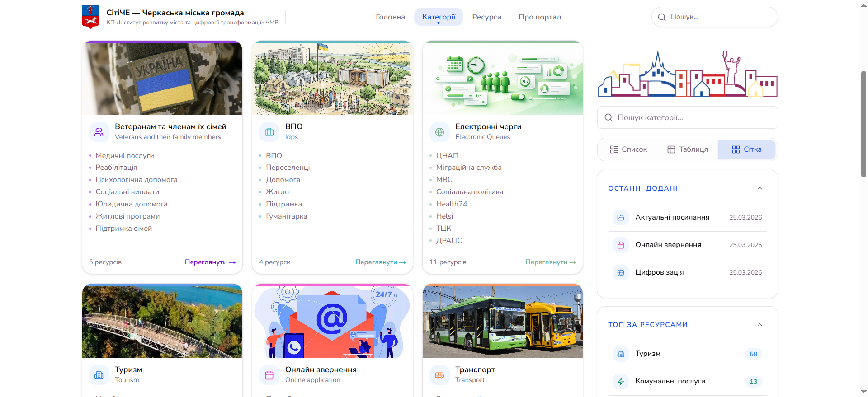
Task: Open Онлайн звернення in recent list
Action: (x=688, y=245)
